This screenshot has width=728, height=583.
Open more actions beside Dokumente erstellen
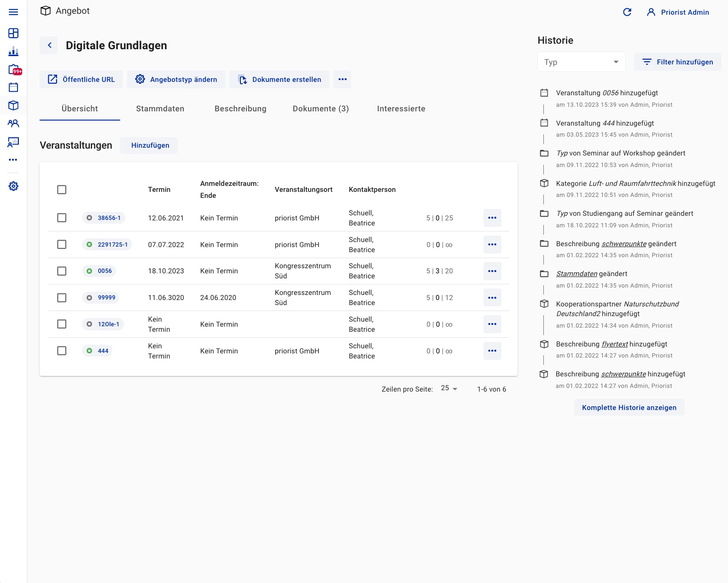point(342,80)
